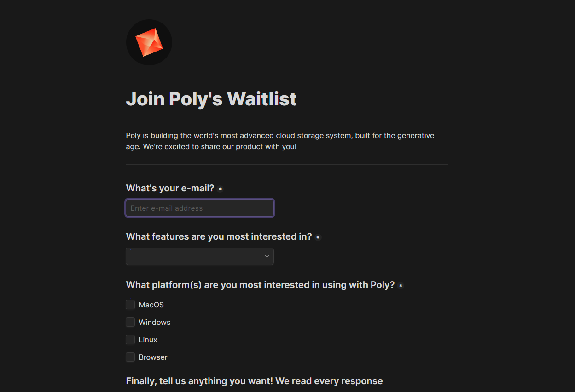575x392 pixels.
Task: Check the MacOS checkbox
Action: click(130, 305)
